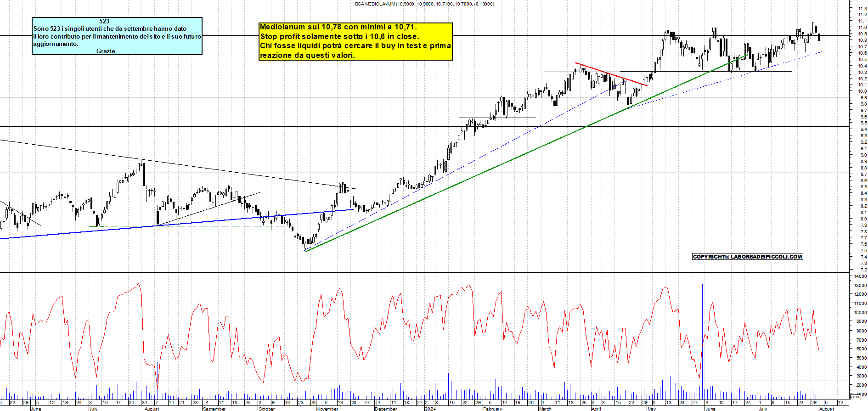Click the November label on the time axis
The image size is (868, 411).
point(327,409)
